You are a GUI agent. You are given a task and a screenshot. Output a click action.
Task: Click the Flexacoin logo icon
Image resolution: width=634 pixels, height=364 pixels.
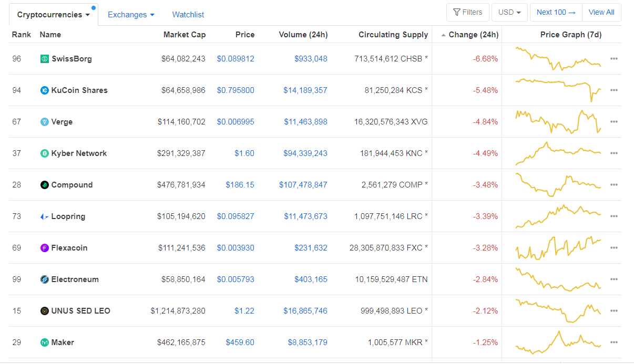[x=45, y=248]
